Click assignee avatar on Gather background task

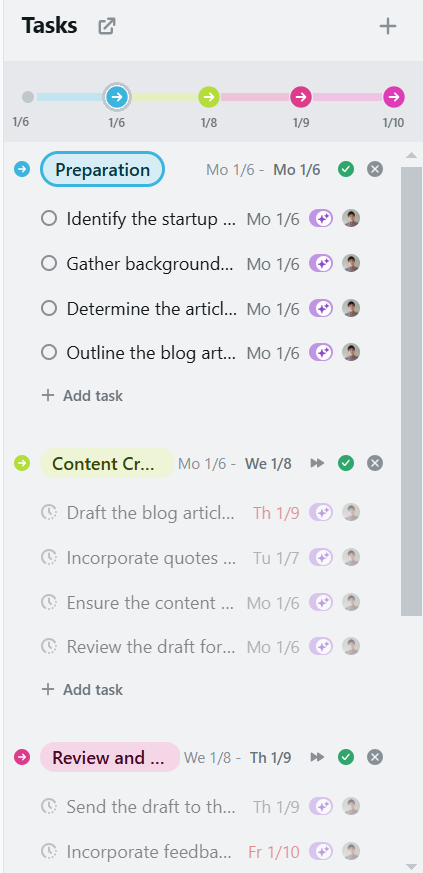pyautogui.click(x=351, y=263)
